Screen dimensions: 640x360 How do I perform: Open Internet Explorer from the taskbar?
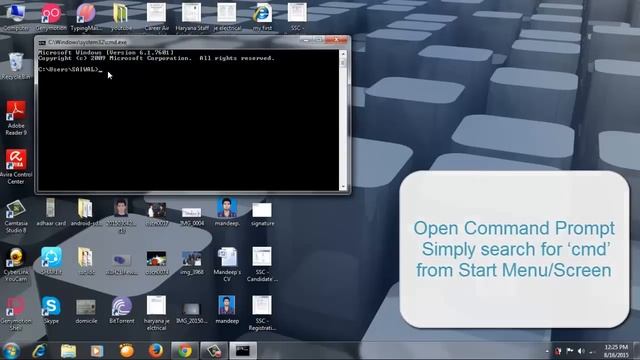40,351
